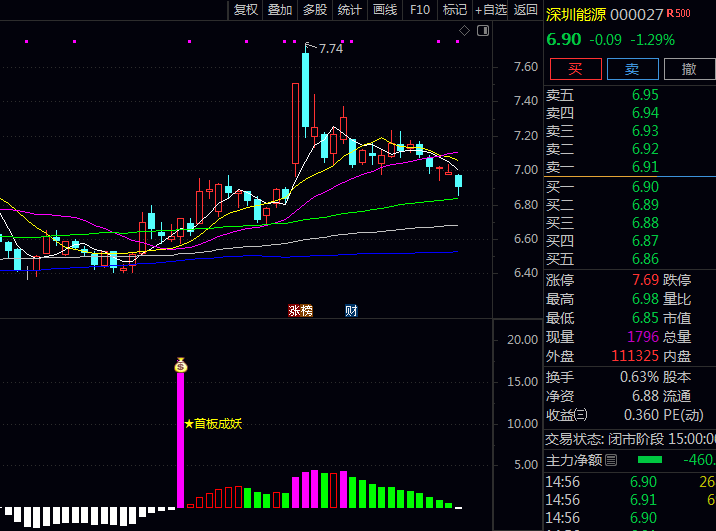Open the list icon beside 主力净额

[611, 460]
